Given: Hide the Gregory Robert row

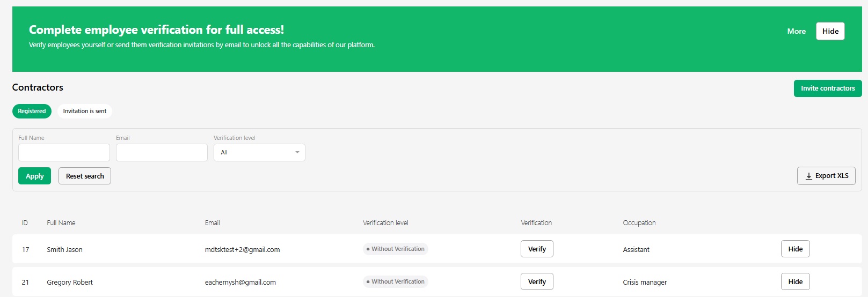Looking at the screenshot, I should click(x=796, y=281).
